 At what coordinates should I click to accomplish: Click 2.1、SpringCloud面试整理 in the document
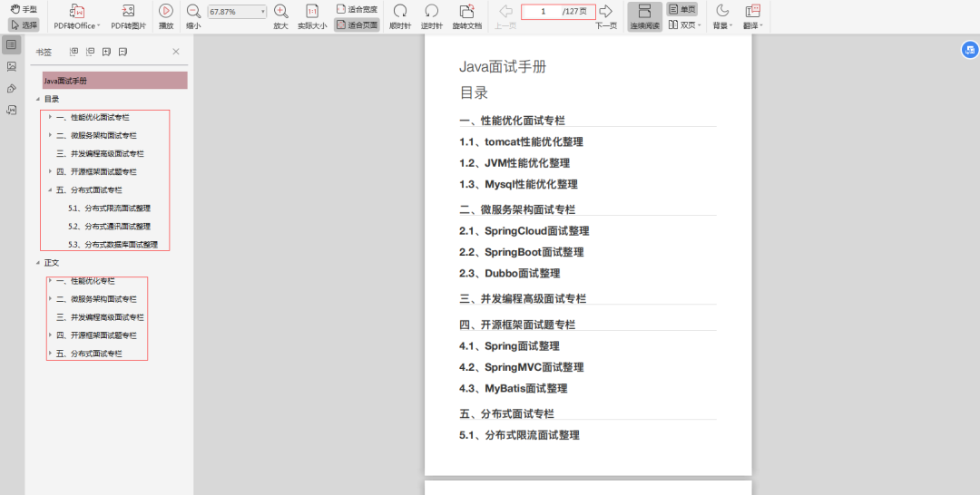pos(524,231)
